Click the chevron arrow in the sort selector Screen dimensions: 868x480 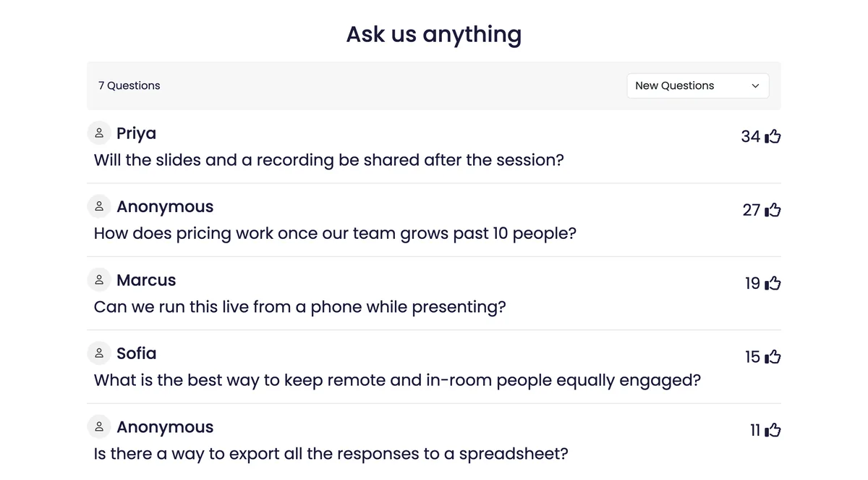click(x=755, y=85)
